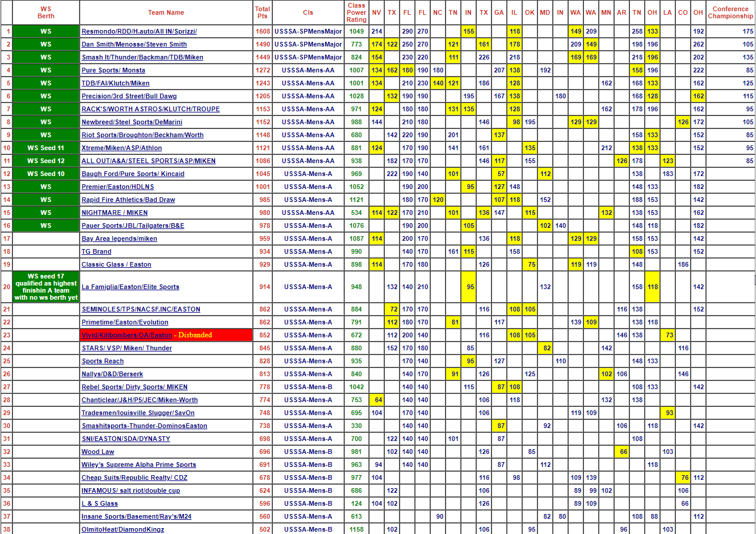The width and height of the screenshot is (756, 534).
Task: Click Bay Area legends/miken link
Action: (119, 238)
